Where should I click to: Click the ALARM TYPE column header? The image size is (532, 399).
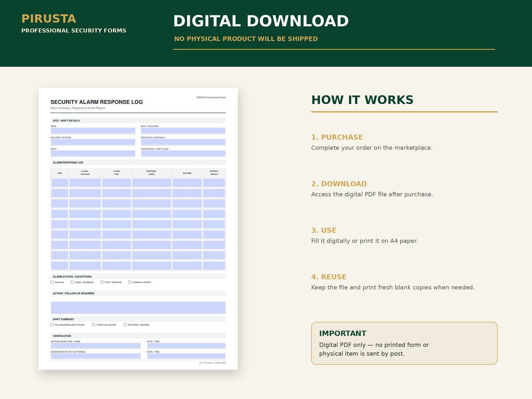coord(117,173)
